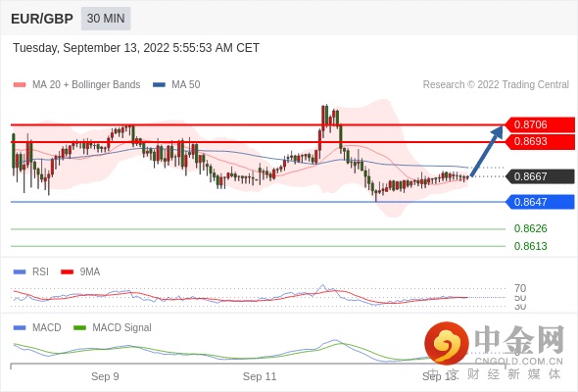Screen dimensions: 578x392
Task: Click the Sep 9 date axis label
Action: click(105, 376)
